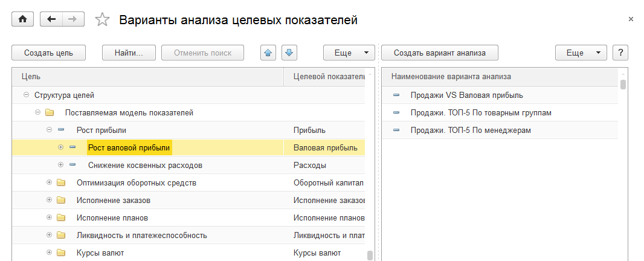Add page to favorites with star
Image resolution: width=644 pixels, height=261 pixels.
103,20
